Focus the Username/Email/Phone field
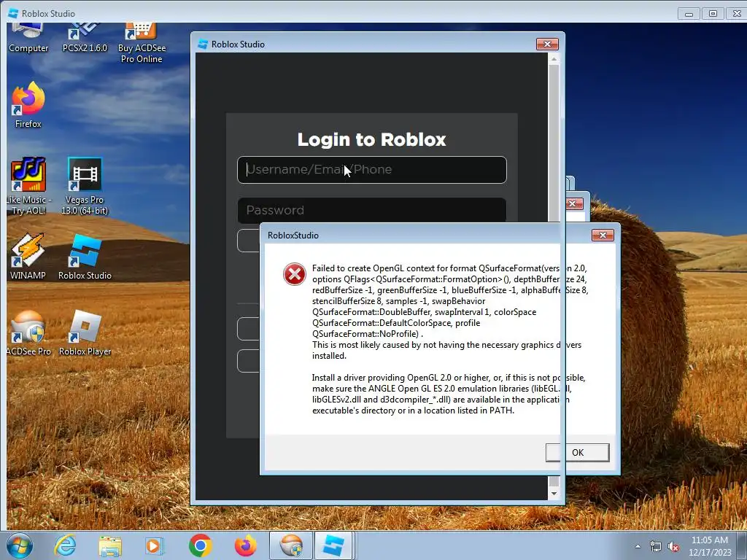 (371, 169)
